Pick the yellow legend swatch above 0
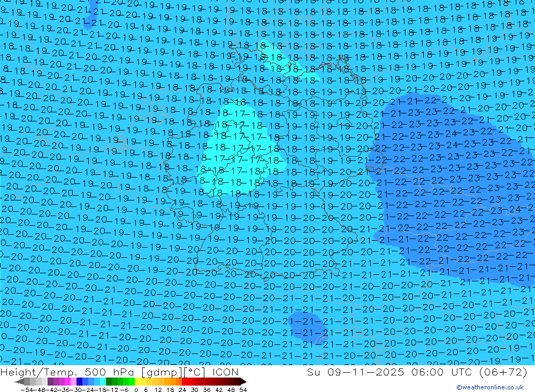Image resolution: width=535 pixels, height=392 pixels. pyautogui.click(x=137, y=381)
